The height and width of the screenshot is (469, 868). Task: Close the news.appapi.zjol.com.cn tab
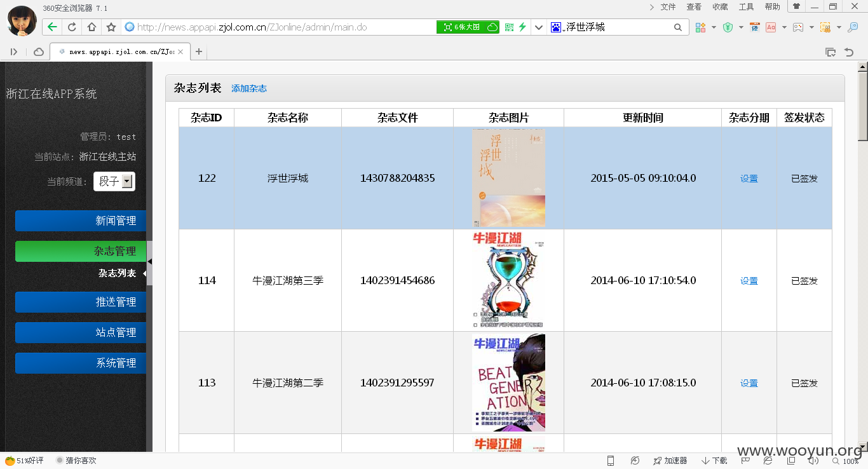point(180,52)
